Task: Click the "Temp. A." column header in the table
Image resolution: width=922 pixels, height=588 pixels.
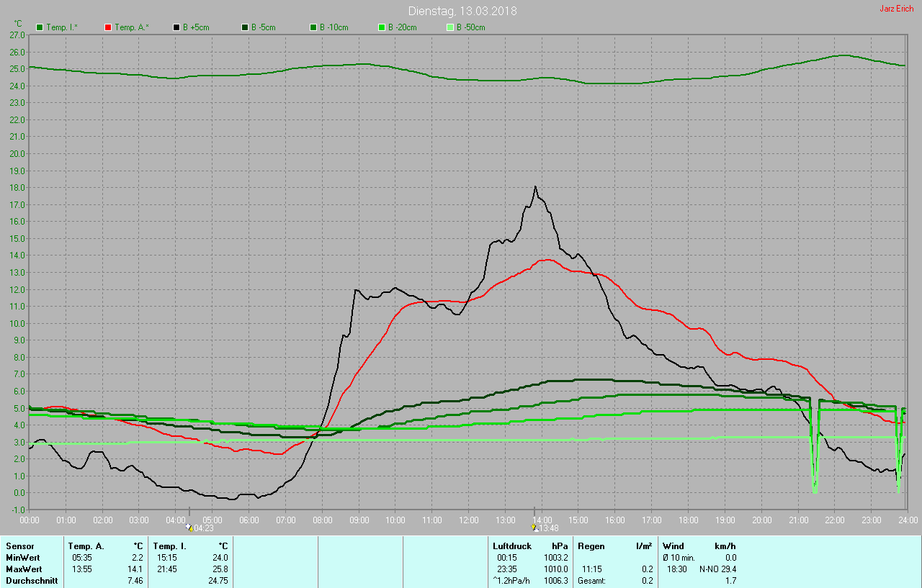Action: tap(86, 546)
